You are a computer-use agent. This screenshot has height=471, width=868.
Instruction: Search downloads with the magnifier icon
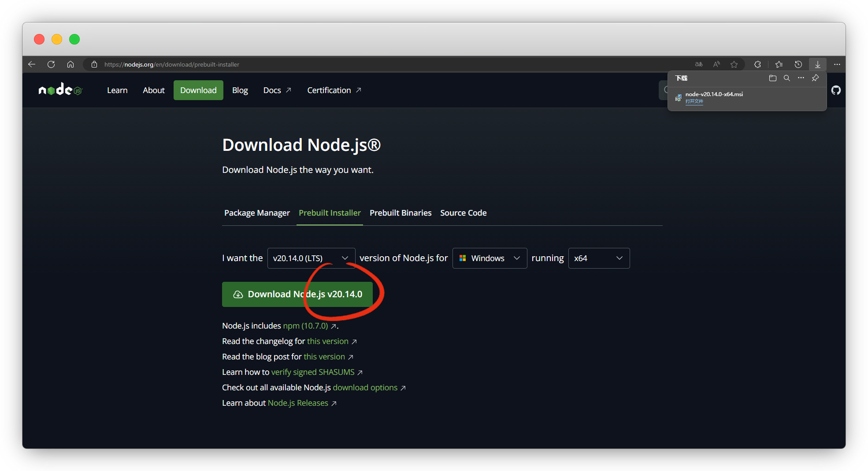click(787, 78)
